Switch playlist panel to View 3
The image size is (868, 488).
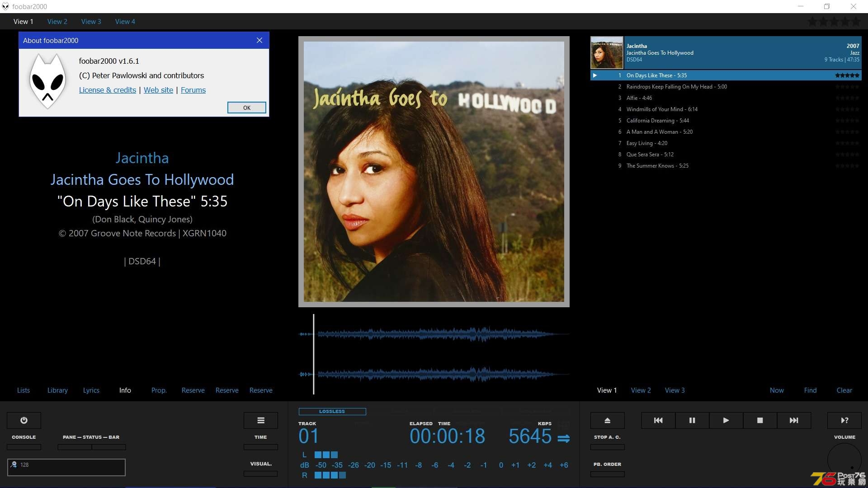[675, 390]
